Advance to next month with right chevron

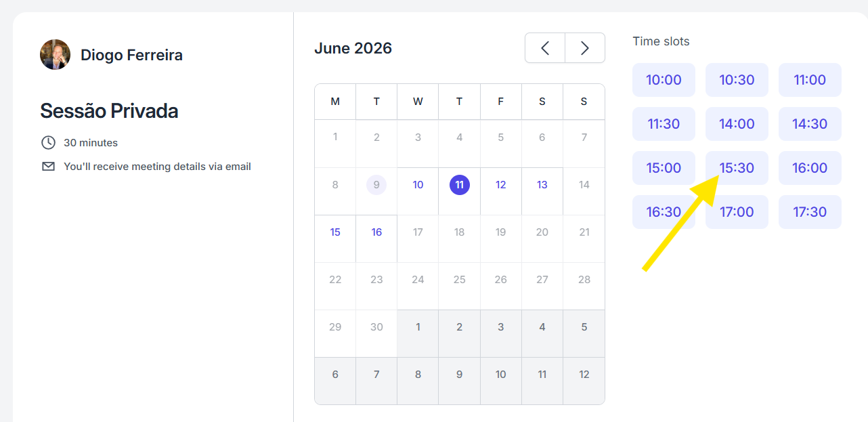pyautogui.click(x=585, y=48)
